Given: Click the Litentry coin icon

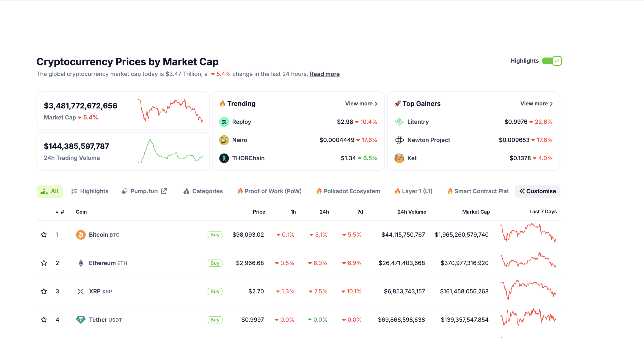Looking at the screenshot, I should coord(399,122).
